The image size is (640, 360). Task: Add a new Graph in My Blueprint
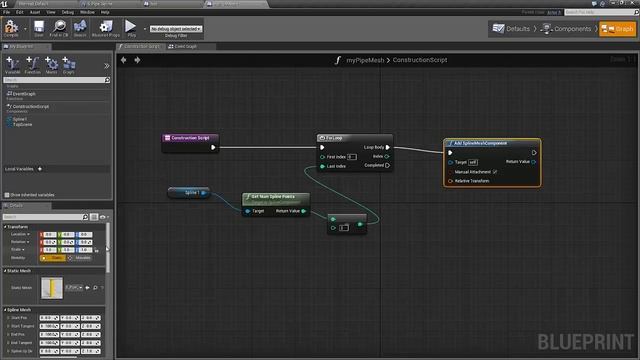69,65
